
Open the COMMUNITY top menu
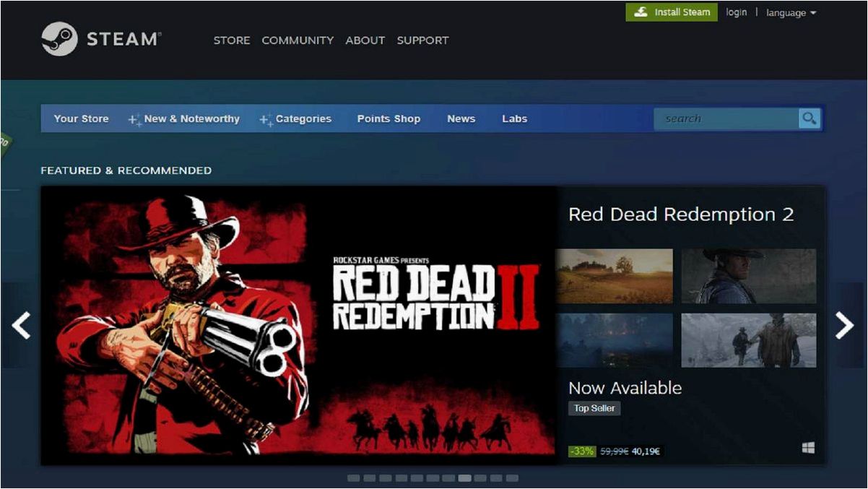click(x=298, y=40)
